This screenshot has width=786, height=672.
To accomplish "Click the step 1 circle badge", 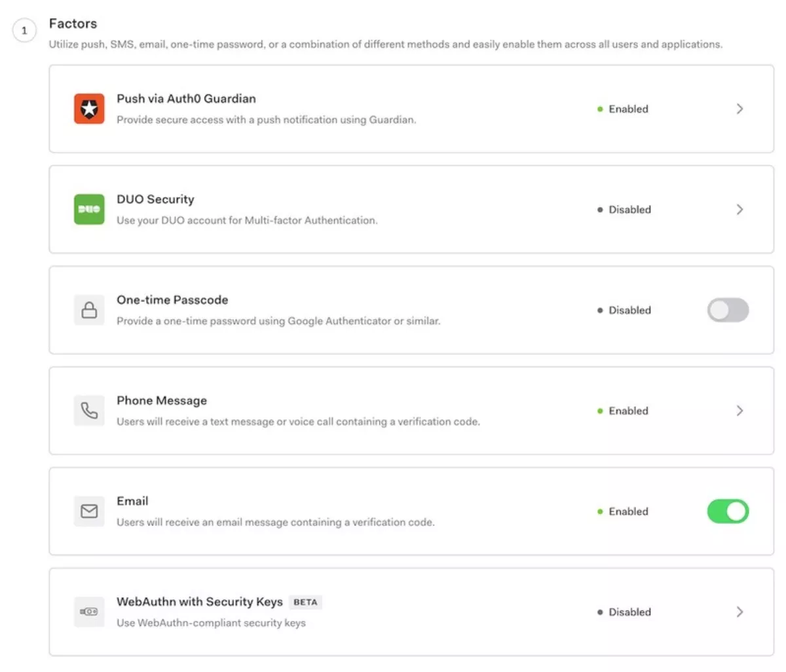I will tap(24, 30).
